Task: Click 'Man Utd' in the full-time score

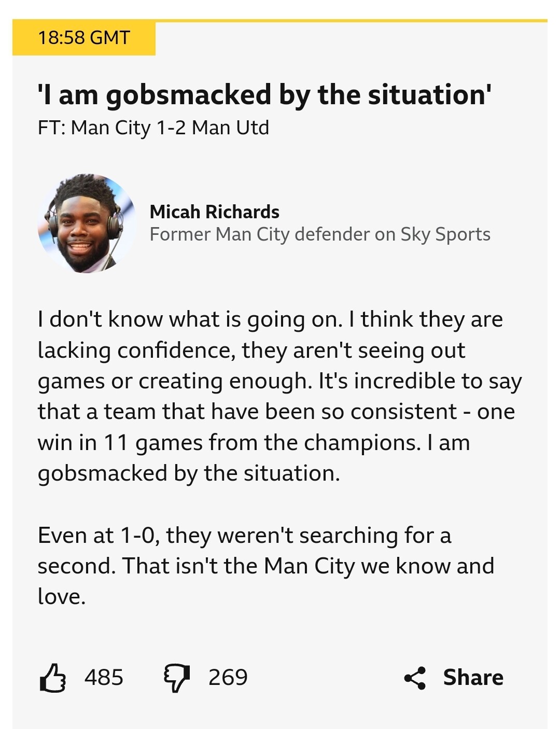Action: click(230, 128)
